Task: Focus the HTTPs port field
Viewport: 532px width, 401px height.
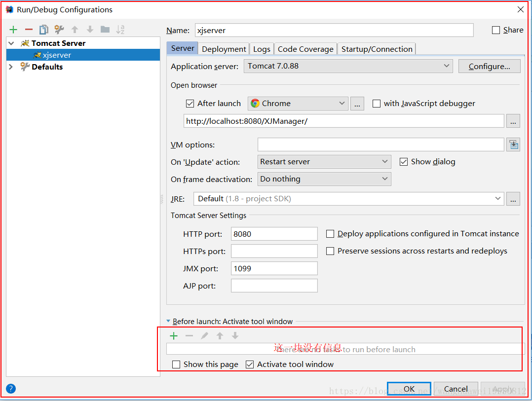Action: tap(274, 251)
